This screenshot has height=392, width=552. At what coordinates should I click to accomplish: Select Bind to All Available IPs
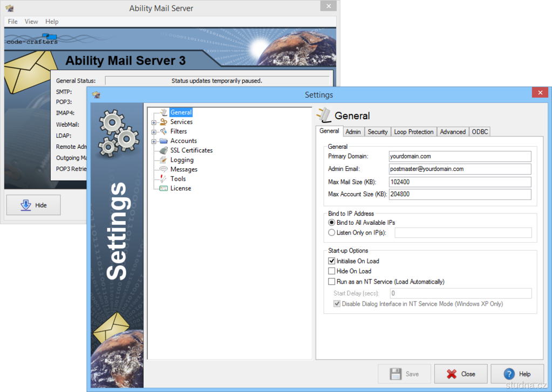pyautogui.click(x=331, y=223)
